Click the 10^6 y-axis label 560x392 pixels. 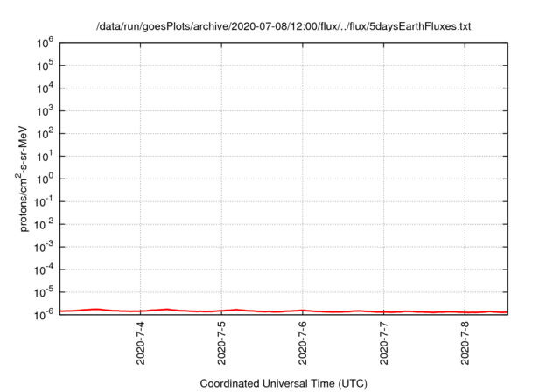coord(45,43)
